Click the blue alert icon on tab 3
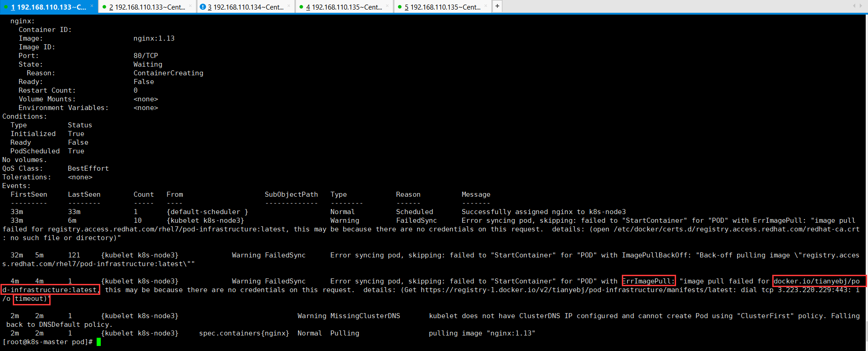The image size is (868, 351). pos(203,7)
